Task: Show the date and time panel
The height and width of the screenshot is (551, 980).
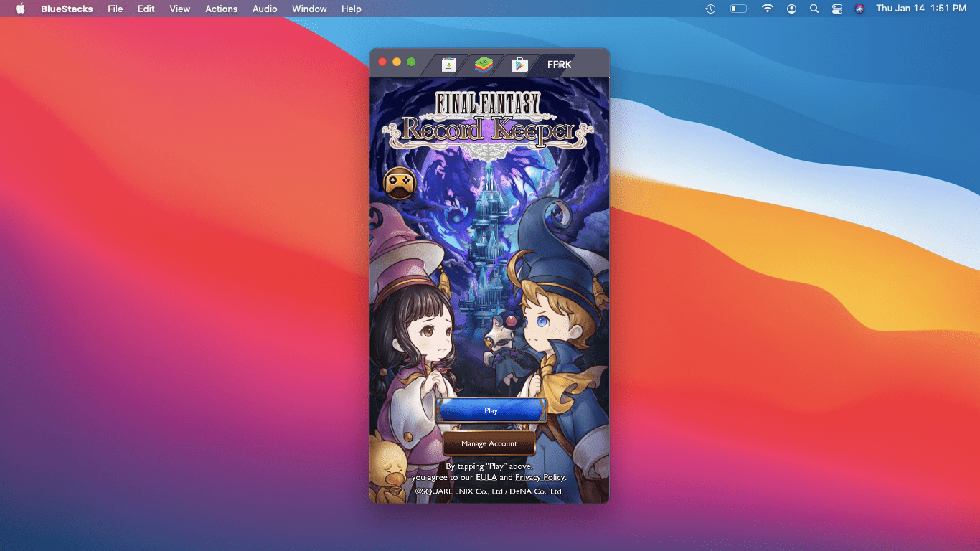Action: coord(921,9)
